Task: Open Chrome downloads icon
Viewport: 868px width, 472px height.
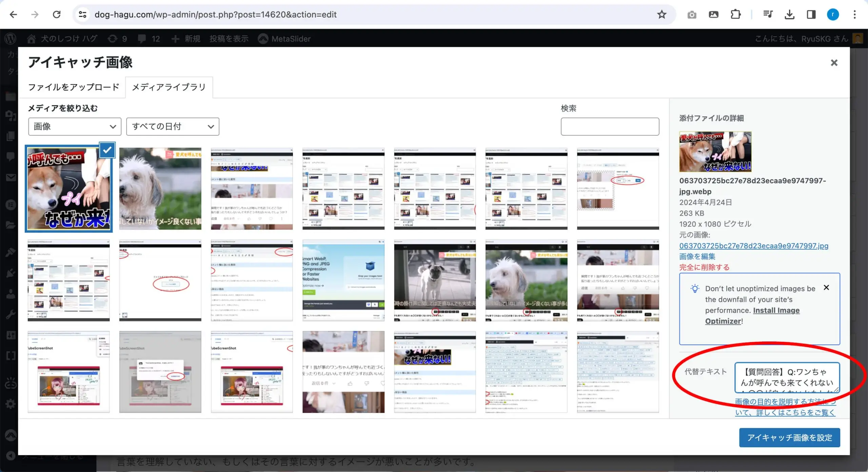Action: click(789, 15)
